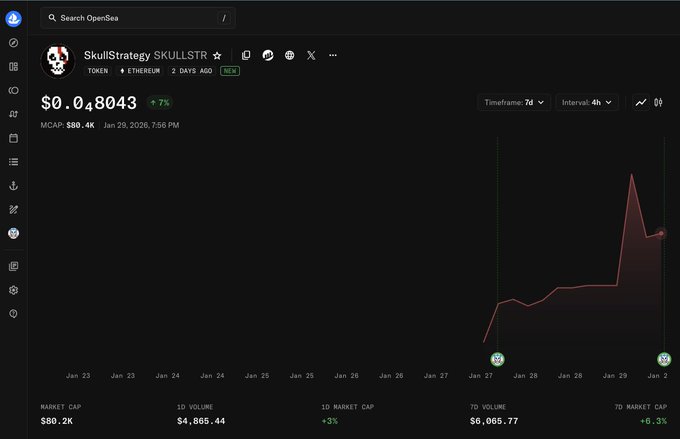Open the Rewards anchor icon in sidebar

(13, 186)
